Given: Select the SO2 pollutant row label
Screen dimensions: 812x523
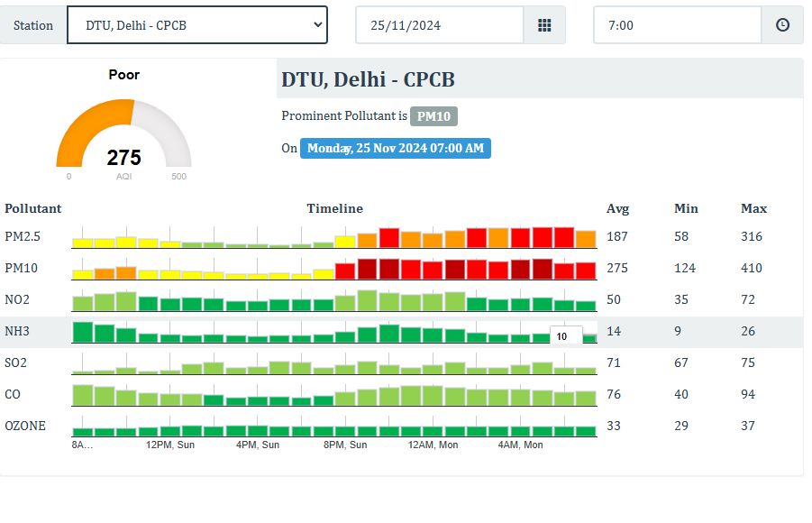Looking at the screenshot, I should (15, 362).
